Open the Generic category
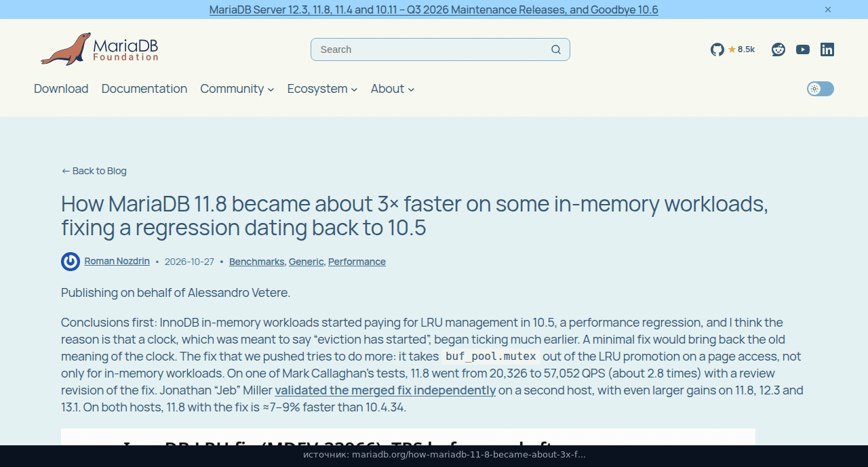This screenshot has width=868, height=467. click(x=307, y=262)
